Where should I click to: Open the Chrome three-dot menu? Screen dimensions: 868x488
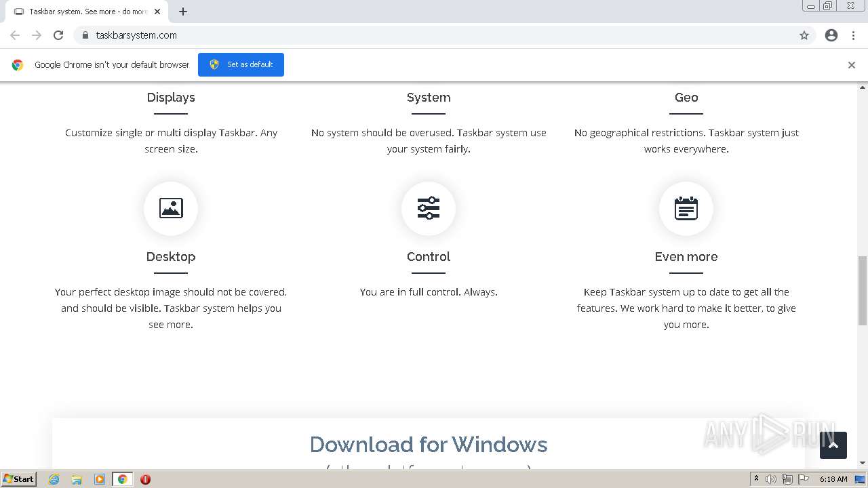[854, 35]
